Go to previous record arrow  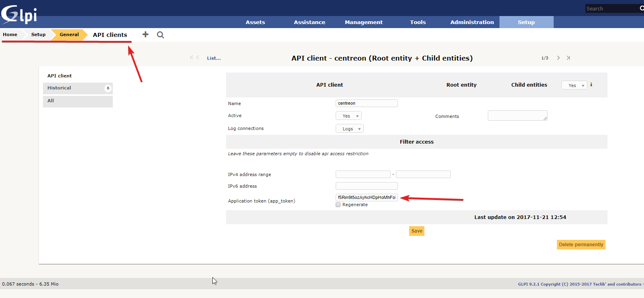click(x=198, y=58)
